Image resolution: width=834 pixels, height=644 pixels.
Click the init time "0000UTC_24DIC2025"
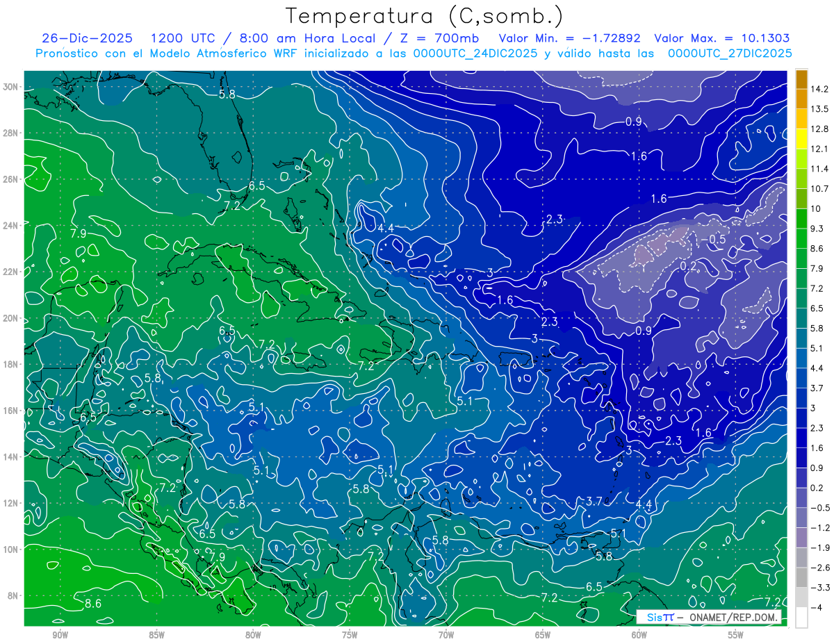[475, 53]
